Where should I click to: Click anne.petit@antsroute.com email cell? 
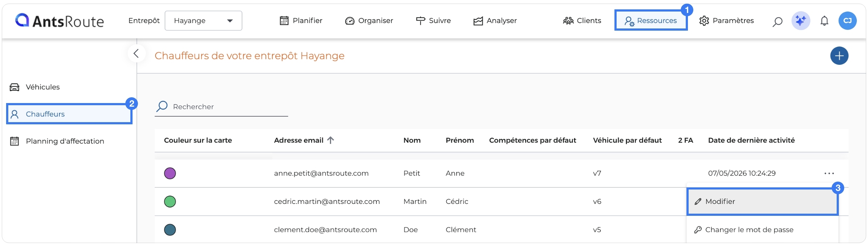(x=321, y=173)
